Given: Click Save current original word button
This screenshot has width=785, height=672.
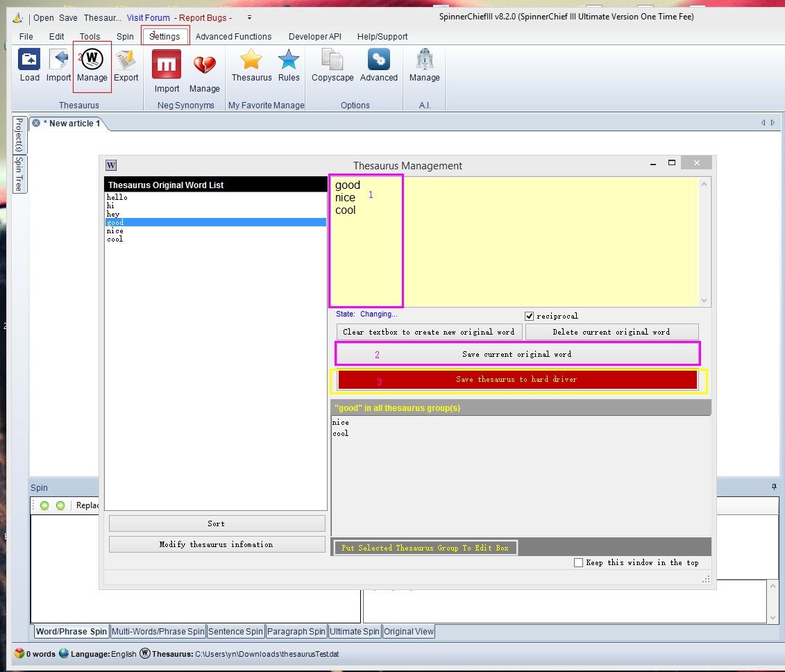Looking at the screenshot, I should [x=517, y=354].
